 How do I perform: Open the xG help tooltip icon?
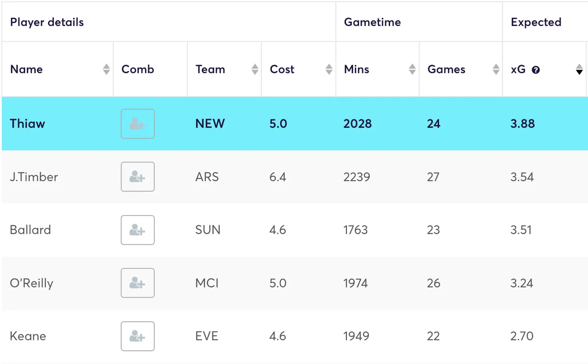point(536,70)
